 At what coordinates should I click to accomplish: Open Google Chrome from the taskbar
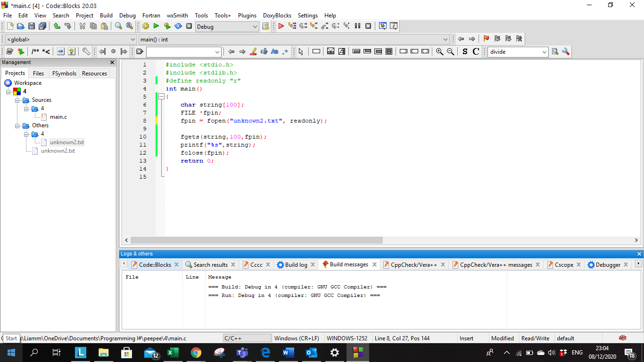[196, 353]
